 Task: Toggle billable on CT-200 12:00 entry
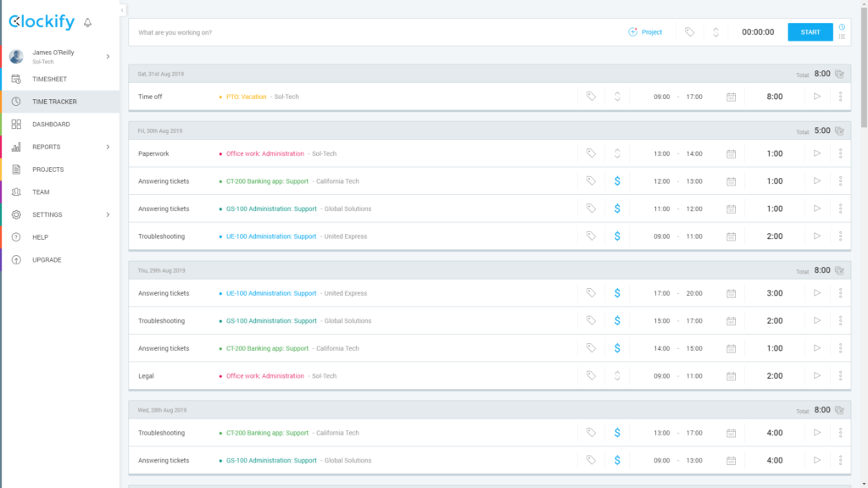pyautogui.click(x=617, y=181)
